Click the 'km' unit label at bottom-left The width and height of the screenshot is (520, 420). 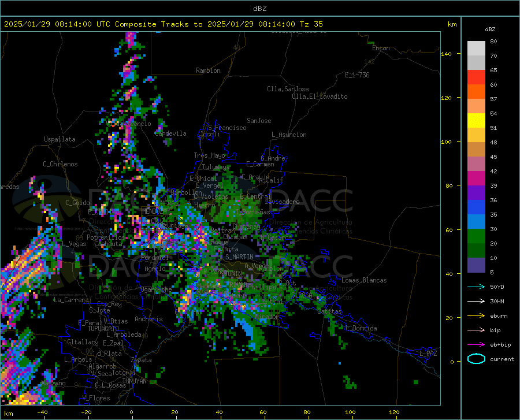(x=8, y=414)
